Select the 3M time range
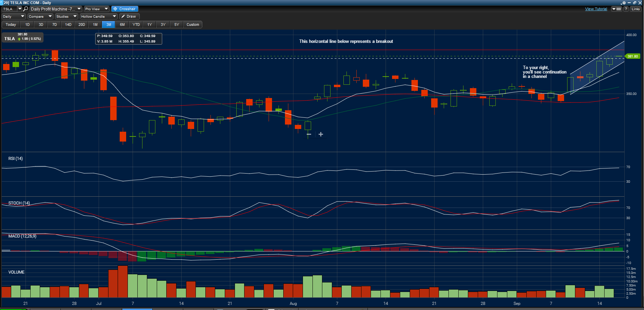This screenshot has width=644, height=310. (109, 25)
